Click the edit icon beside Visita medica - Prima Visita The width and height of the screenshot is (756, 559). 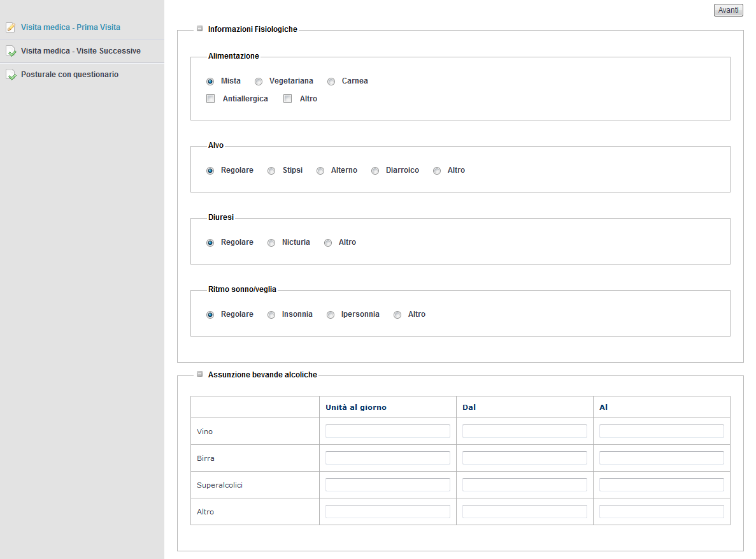pos(11,27)
